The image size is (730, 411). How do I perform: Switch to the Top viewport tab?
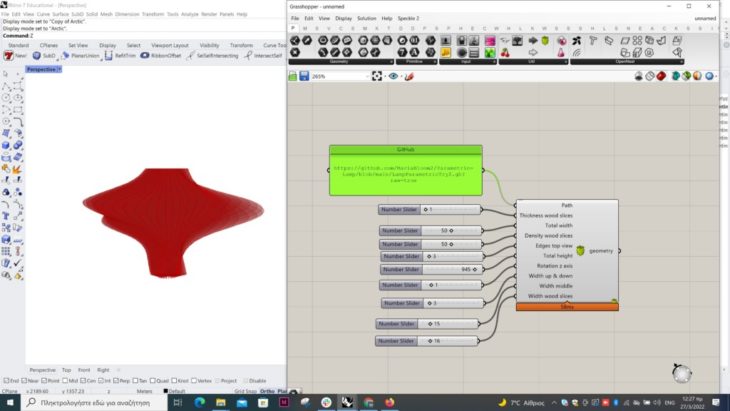point(66,370)
